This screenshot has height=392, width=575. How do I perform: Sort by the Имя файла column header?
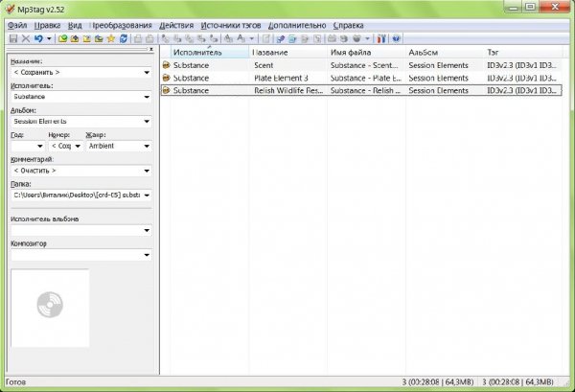[x=366, y=52]
